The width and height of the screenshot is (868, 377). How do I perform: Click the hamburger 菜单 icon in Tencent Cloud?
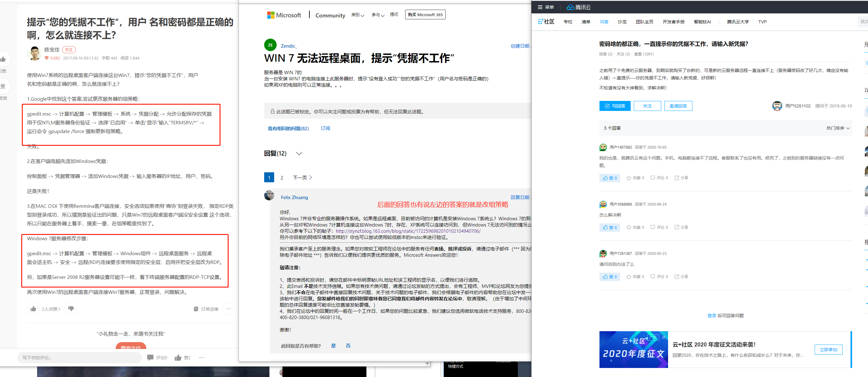(x=540, y=7)
